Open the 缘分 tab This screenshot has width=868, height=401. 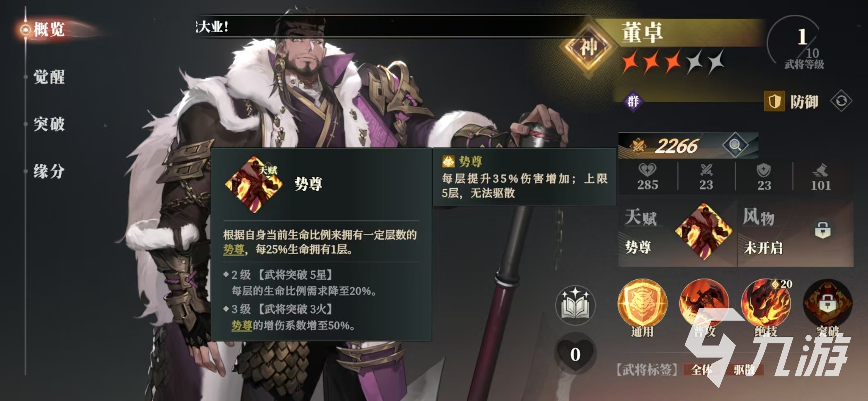click(x=49, y=171)
